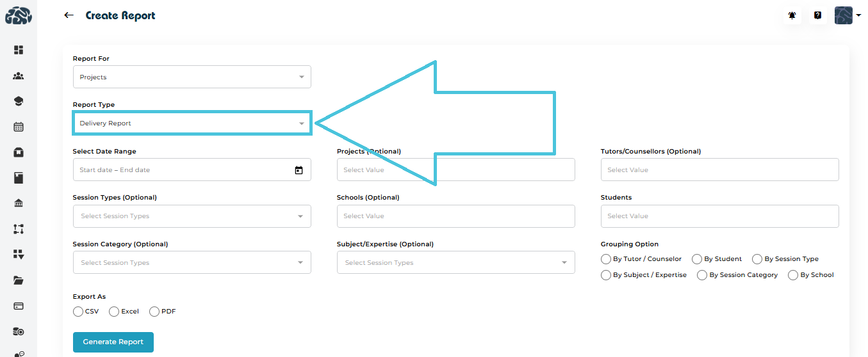This screenshot has height=357, width=868.
Task: Expand the Report Type dropdown
Action: click(x=192, y=123)
